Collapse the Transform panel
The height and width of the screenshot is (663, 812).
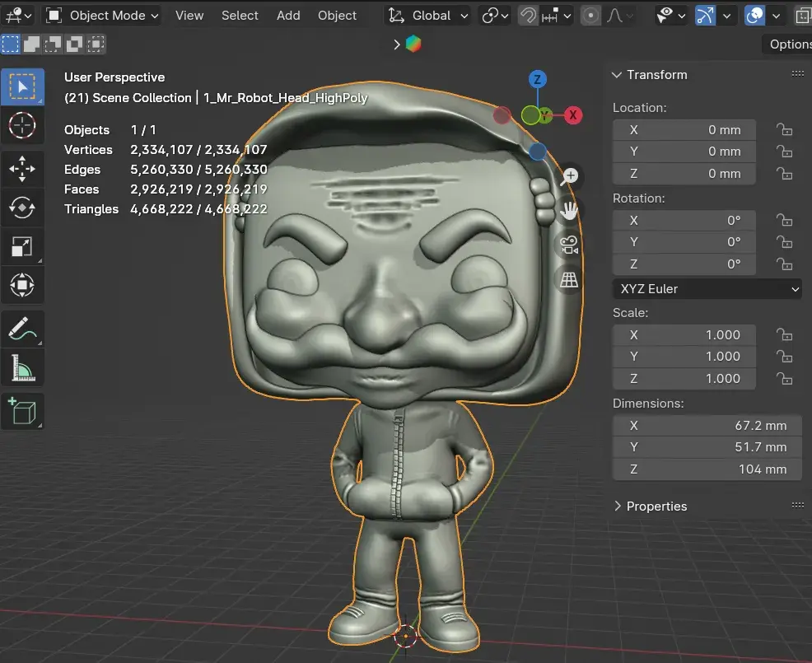(x=617, y=75)
